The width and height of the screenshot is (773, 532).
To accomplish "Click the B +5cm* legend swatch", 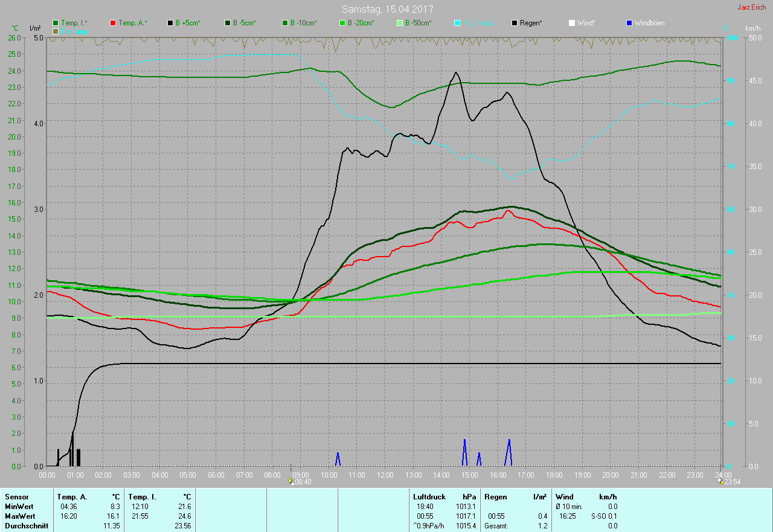I will point(171,23).
